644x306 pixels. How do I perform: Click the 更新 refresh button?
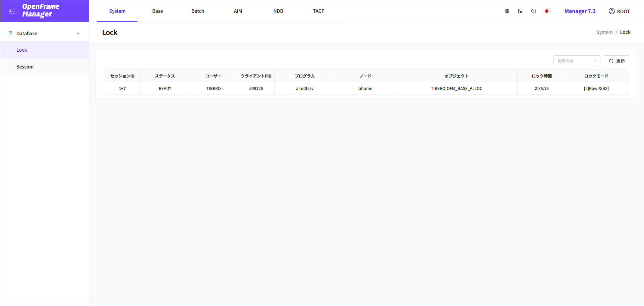coord(617,61)
